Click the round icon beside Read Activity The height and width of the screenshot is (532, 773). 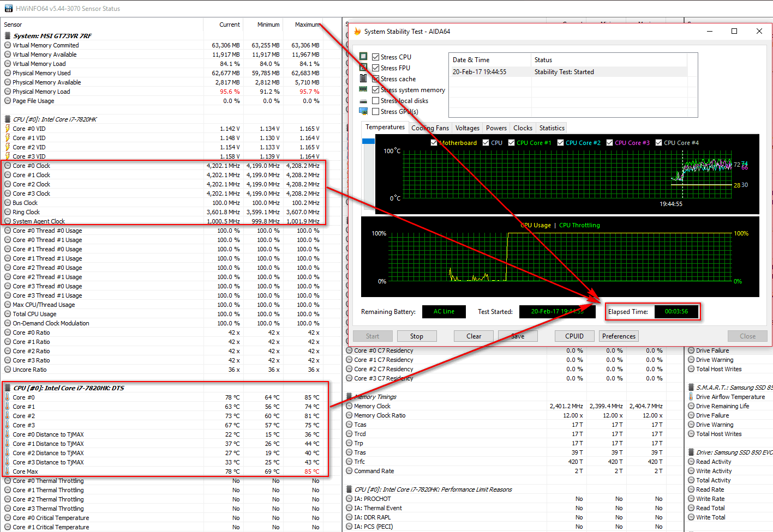click(x=691, y=462)
